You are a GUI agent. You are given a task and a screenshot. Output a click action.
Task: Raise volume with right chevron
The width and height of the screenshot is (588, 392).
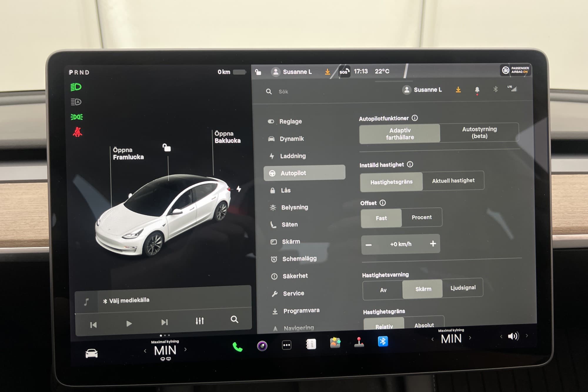pyautogui.click(x=527, y=335)
